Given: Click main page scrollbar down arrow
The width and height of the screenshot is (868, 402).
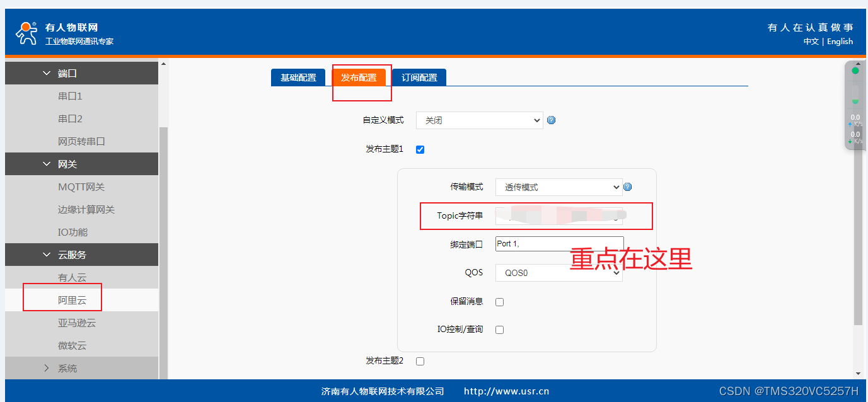Looking at the screenshot, I should 858,374.
